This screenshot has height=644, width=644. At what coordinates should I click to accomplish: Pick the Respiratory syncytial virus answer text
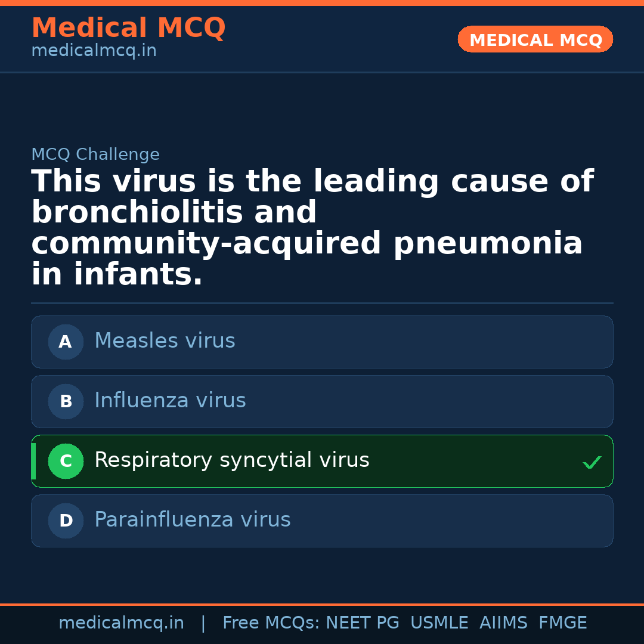pos(231,460)
